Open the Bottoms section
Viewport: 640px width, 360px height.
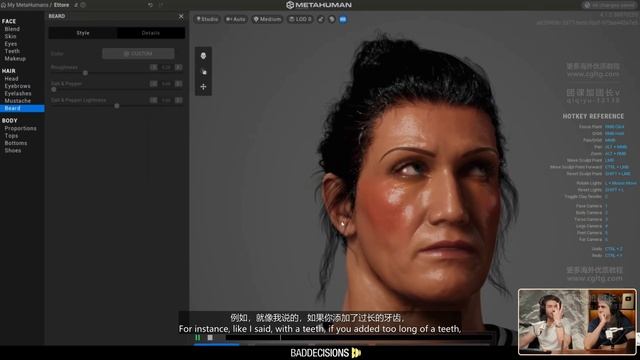[x=16, y=143]
